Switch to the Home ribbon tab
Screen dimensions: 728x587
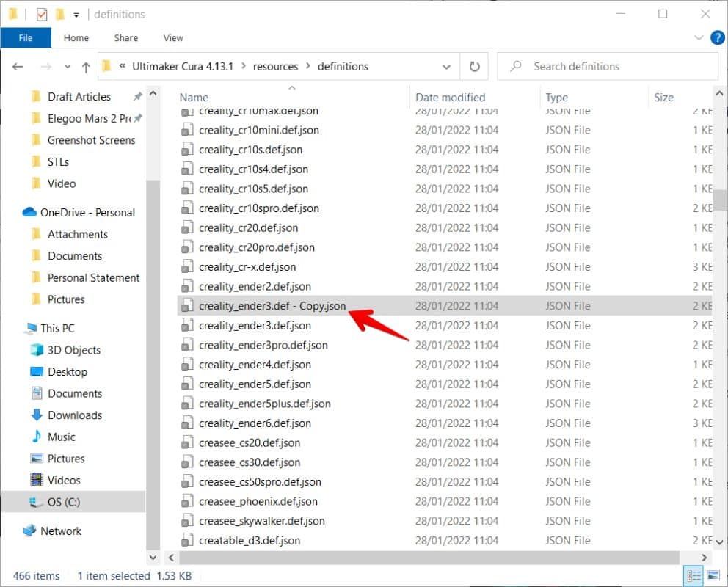point(76,38)
